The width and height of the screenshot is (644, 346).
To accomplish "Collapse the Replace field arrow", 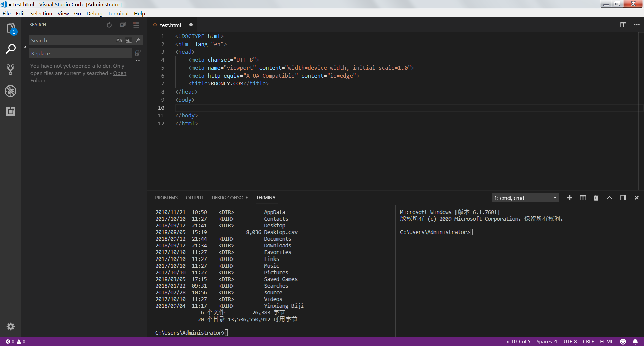I will tap(25, 47).
